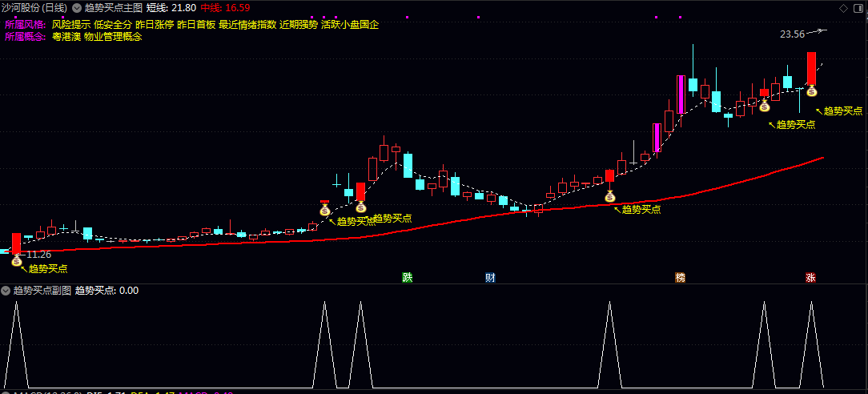The image size is (868, 394).
Task: Click the 11.26 low price label
Action: pos(38,255)
